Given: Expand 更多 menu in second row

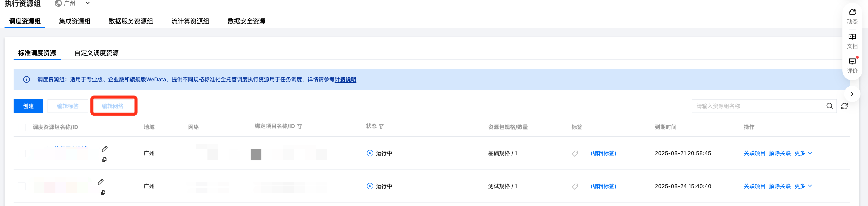Looking at the screenshot, I should [803, 186].
